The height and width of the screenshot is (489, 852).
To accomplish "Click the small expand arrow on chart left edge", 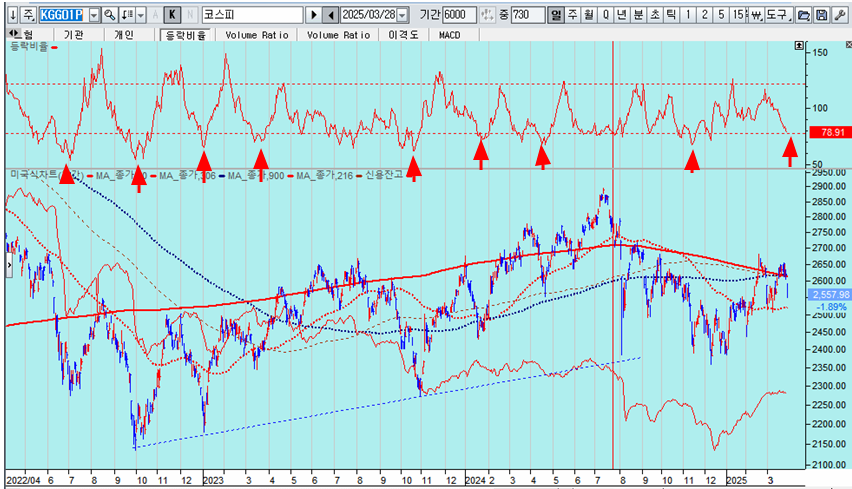I will [10, 266].
